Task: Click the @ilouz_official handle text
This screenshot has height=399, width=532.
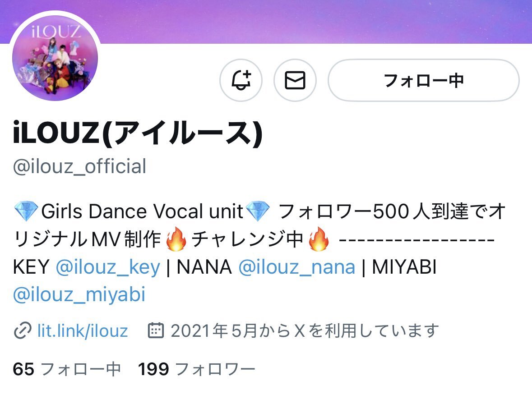Action: coord(80,166)
